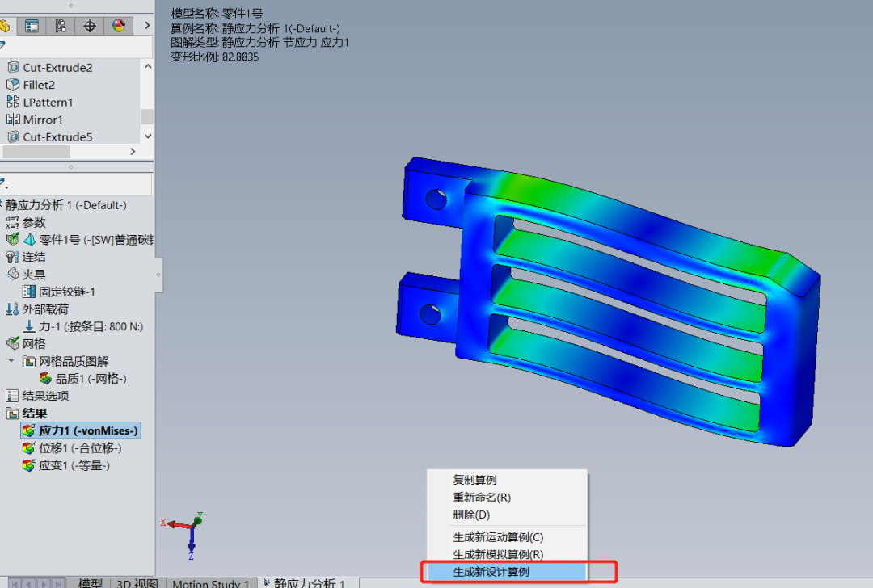Click the Fillet2 feature icon

pos(12,85)
